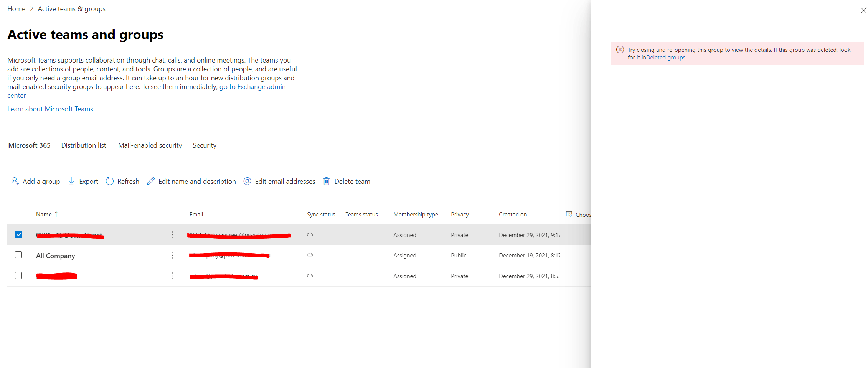Close the side details panel with the X
Image resolution: width=868 pixels, height=368 pixels.
click(863, 10)
